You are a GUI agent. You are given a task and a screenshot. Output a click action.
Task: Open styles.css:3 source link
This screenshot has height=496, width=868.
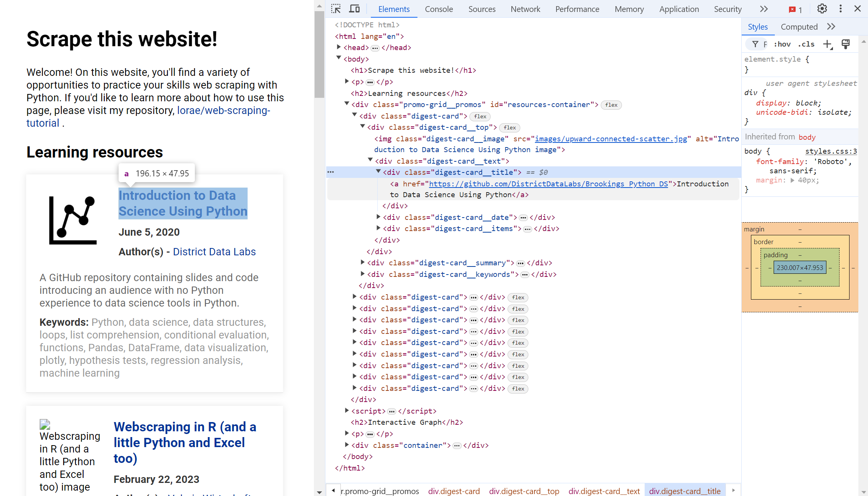(x=831, y=151)
